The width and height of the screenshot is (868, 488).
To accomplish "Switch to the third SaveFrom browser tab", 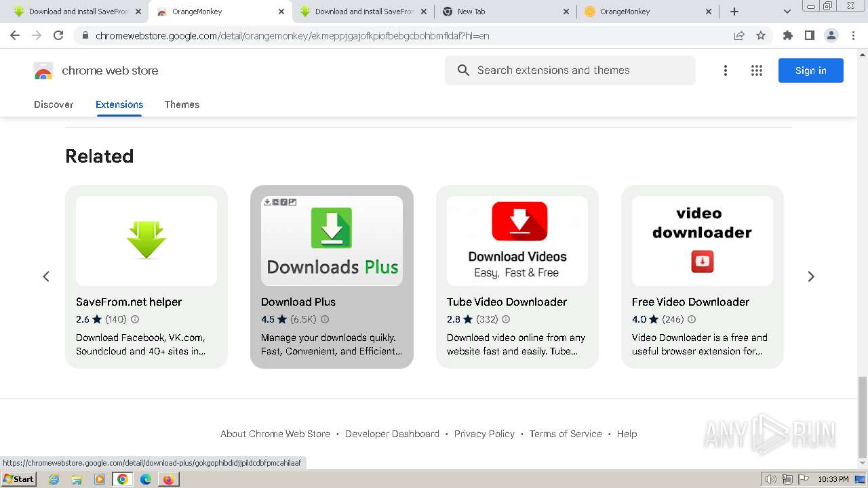I will 363,12.
